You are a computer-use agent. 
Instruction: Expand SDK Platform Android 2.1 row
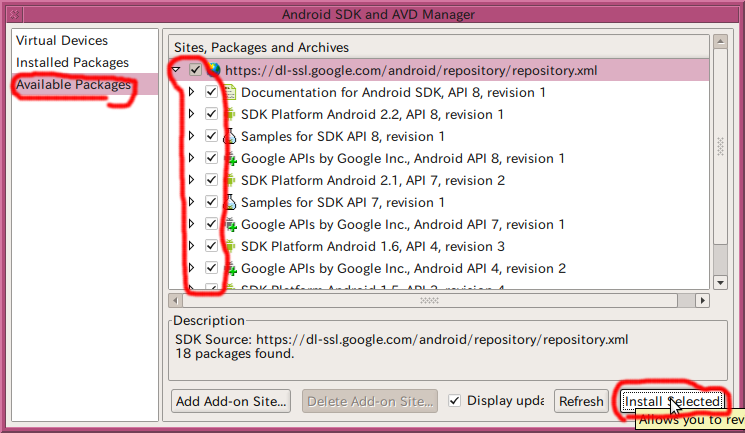(191, 180)
